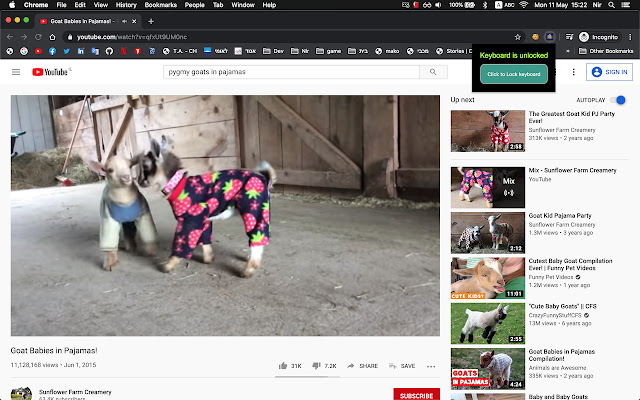The image size is (640, 400).
Task: Share the Goat Babies video
Action: point(362,366)
